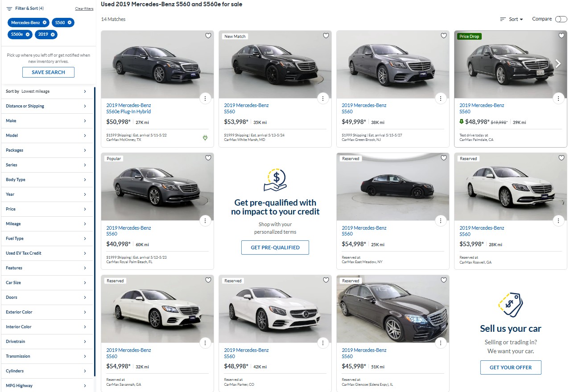
Task: Open the S560e Plug-In Hybrid listing title
Action: pos(128,108)
